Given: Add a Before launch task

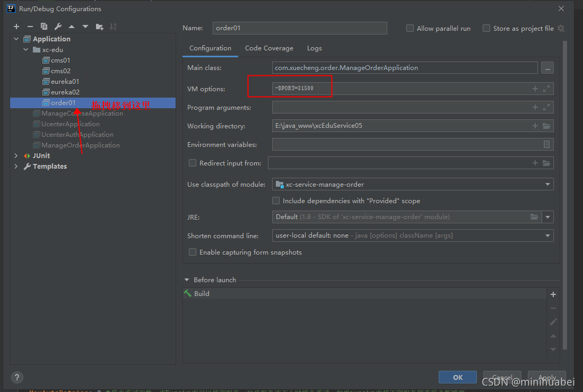Looking at the screenshot, I should (553, 294).
